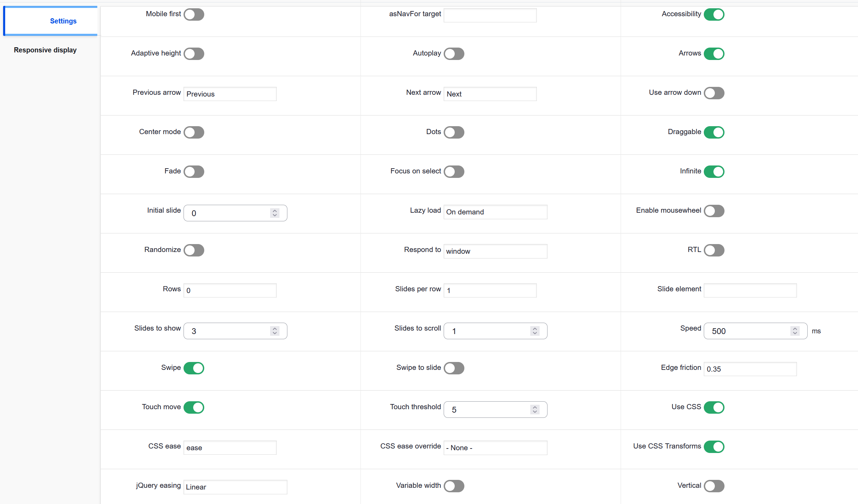Enable the RTL toggle
This screenshot has width=858, height=504.
pyautogui.click(x=714, y=250)
